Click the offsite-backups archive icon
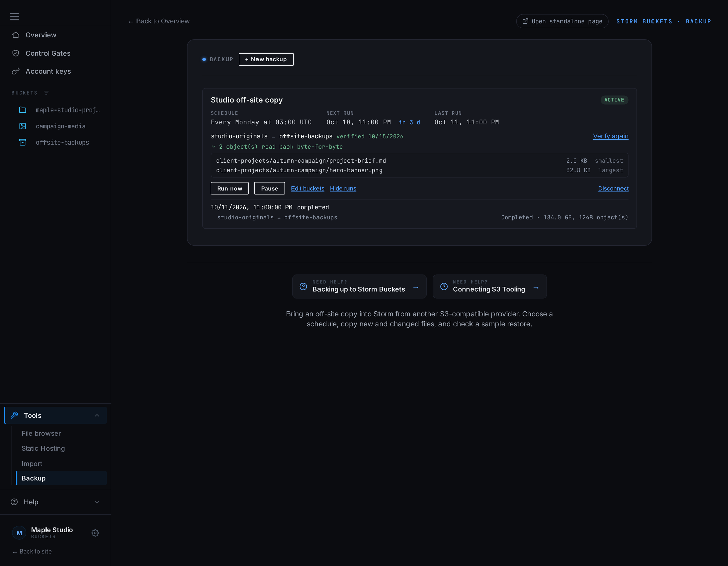728x566 pixels. [x=23, y=142]
